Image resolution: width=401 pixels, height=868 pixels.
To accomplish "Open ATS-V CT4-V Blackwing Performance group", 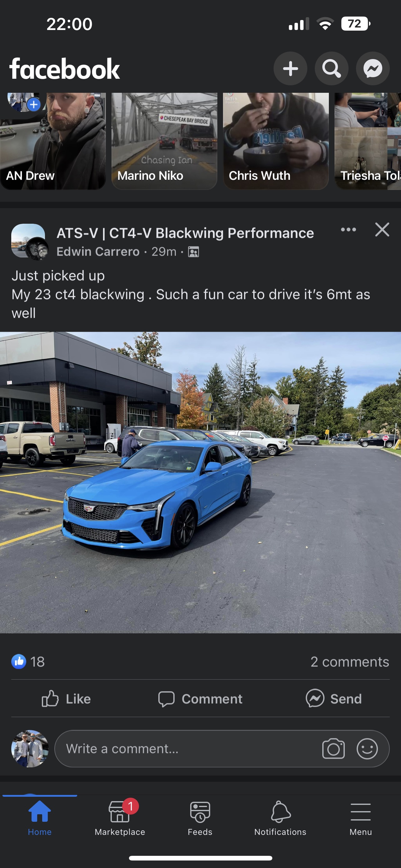I will (185, 233).
